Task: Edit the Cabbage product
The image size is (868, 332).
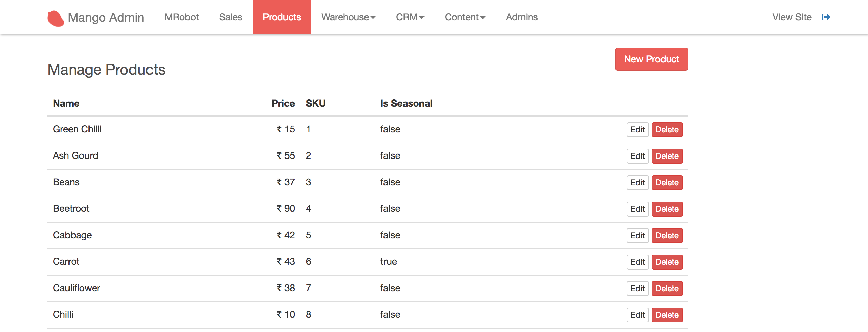Action: [x=637, y=236]
